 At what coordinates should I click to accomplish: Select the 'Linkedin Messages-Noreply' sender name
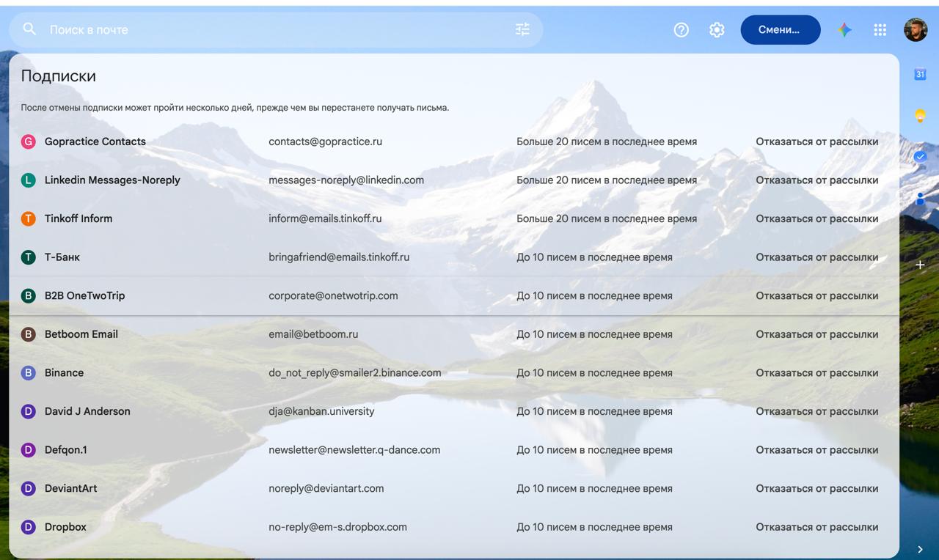click(x=112, y=180)
